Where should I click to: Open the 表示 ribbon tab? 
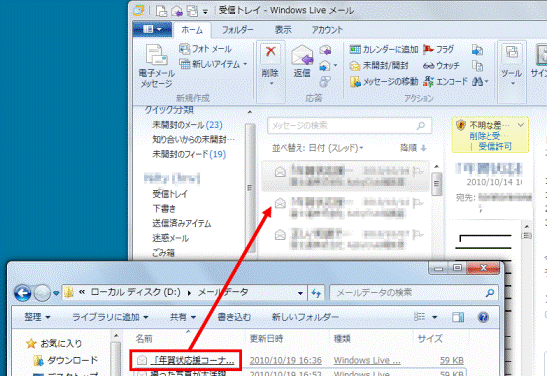pos(283,30)
